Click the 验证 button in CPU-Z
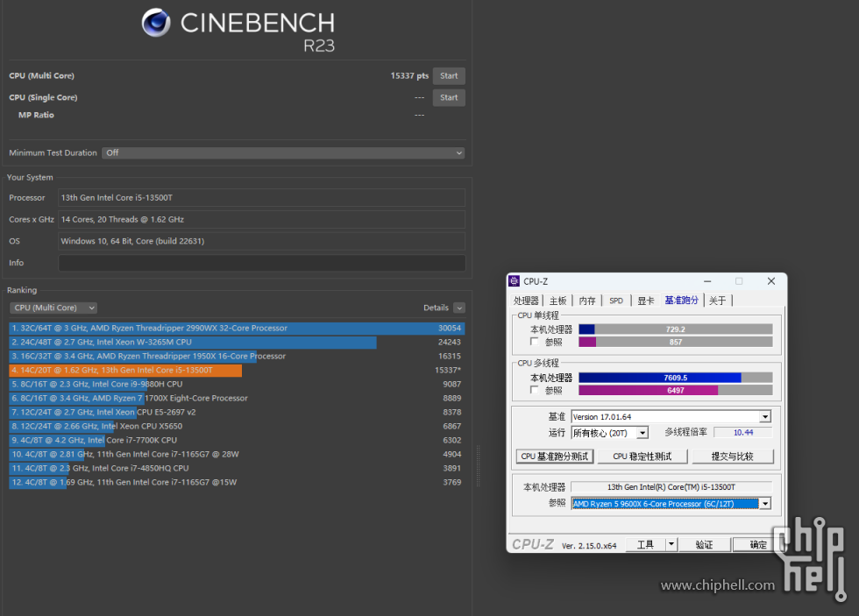The image size is (859, 616). point(704,545)
